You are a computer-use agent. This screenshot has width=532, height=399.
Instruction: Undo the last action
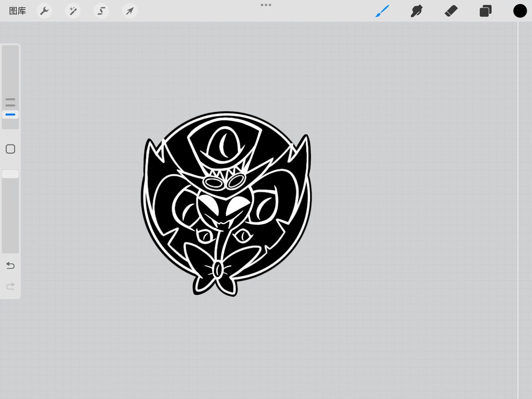(x=10, y=266)
